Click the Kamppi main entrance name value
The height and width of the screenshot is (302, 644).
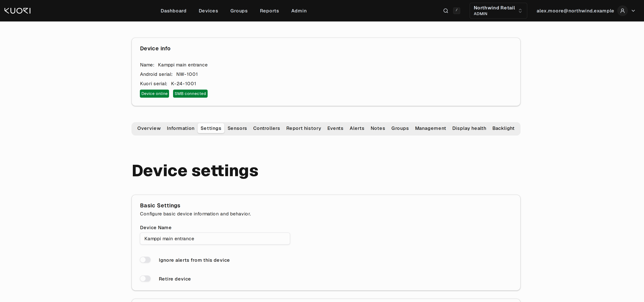(183, 65)
